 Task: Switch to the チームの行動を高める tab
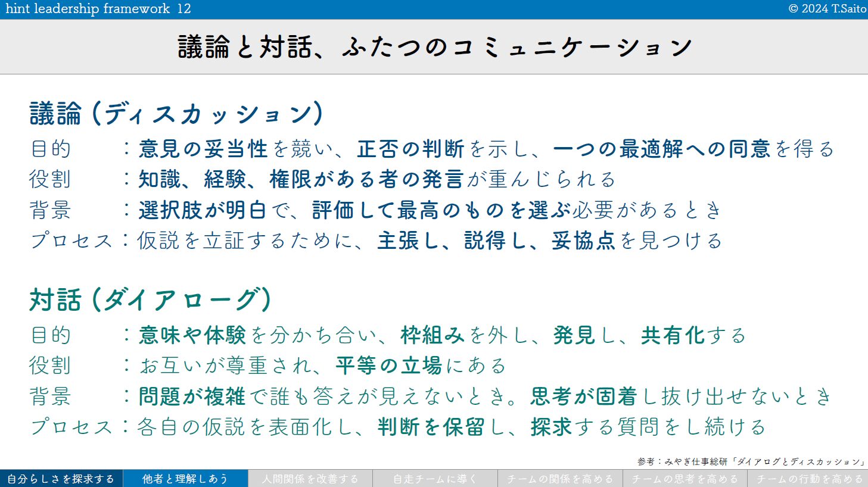coord(808,479)
